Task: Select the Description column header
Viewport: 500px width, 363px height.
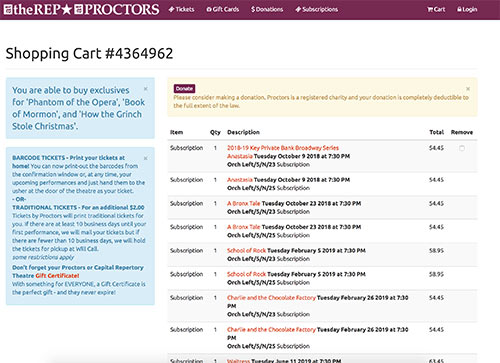Action: click(243, 132)
